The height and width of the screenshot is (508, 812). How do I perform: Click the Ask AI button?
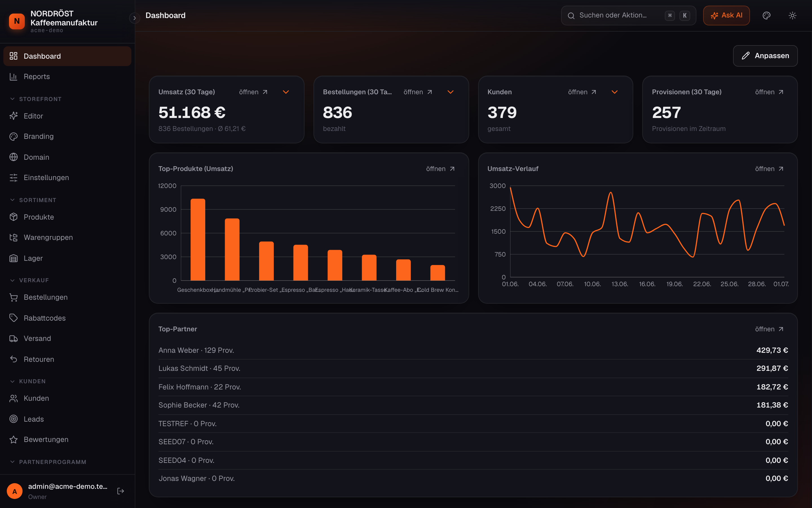pyautogui.click(x=726, y=16)
